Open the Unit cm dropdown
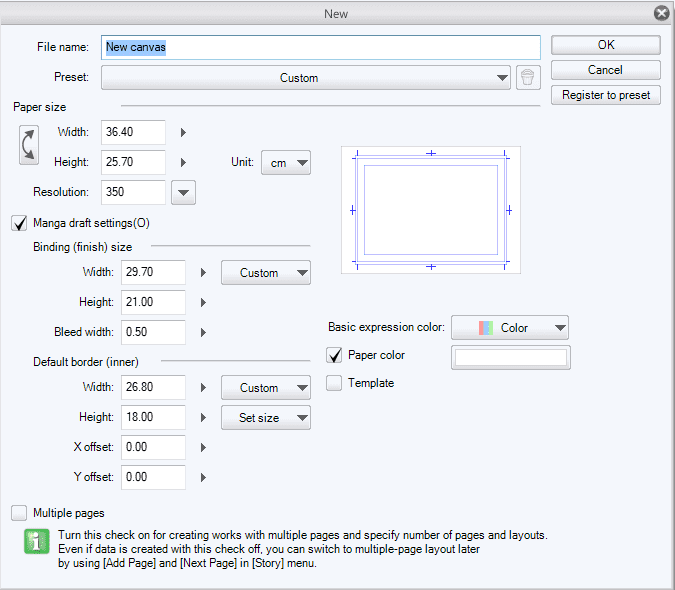 click(286, 162)
